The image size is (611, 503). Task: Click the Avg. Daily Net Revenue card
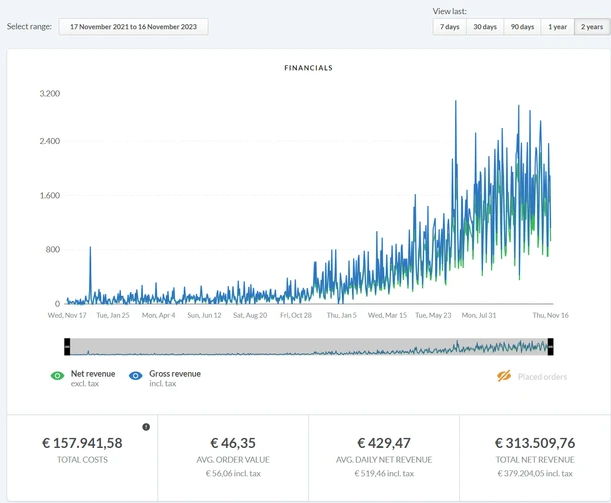(384, 449)
